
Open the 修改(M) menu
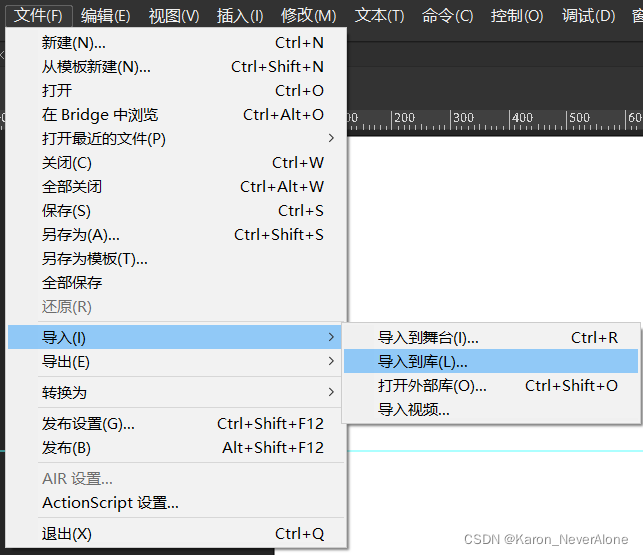coord(308,16)
